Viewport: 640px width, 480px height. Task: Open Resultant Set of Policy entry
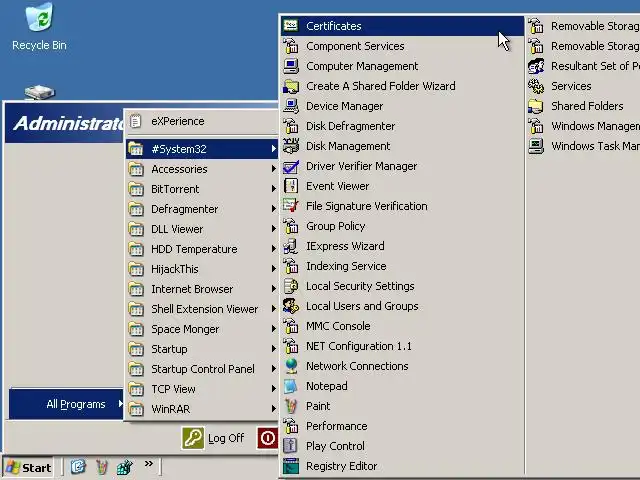point(584,66)
